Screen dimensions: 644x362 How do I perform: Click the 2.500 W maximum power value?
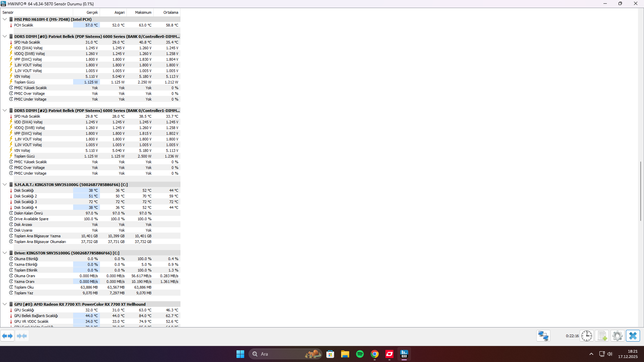tap(145, 156)
